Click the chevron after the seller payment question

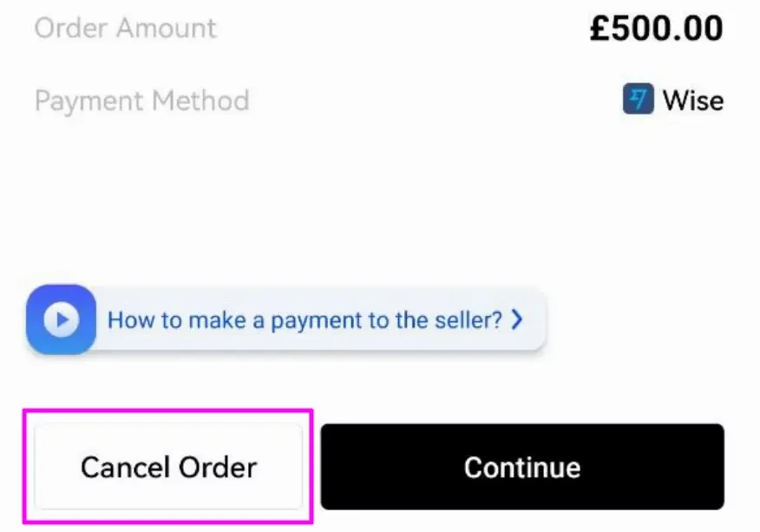pos(517,319)
